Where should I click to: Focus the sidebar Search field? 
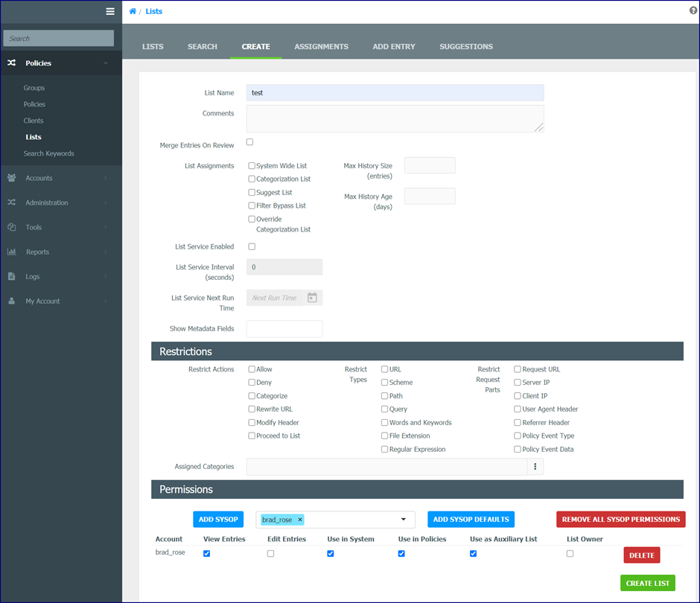point(59,39)
